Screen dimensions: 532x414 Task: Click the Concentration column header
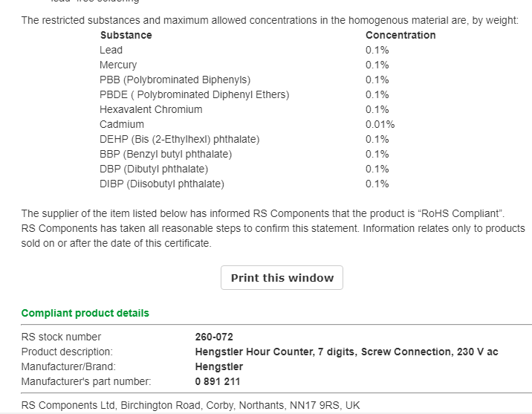pos(400,35)
